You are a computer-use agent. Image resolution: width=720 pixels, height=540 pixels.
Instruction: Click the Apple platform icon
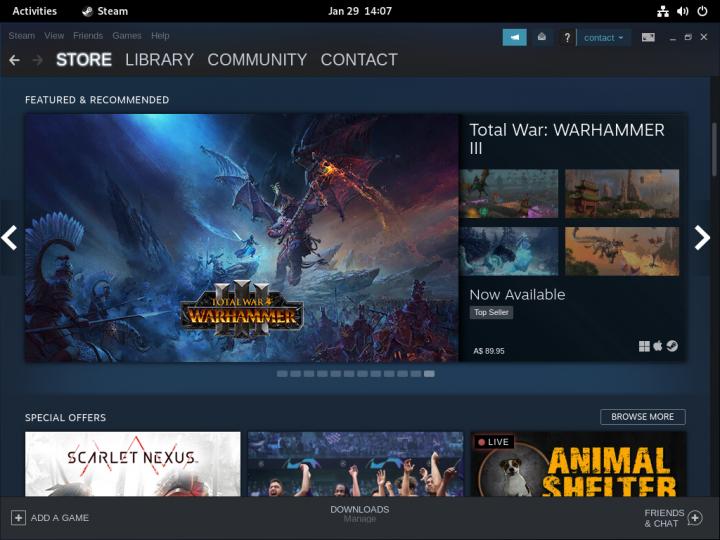click(658, 346)
